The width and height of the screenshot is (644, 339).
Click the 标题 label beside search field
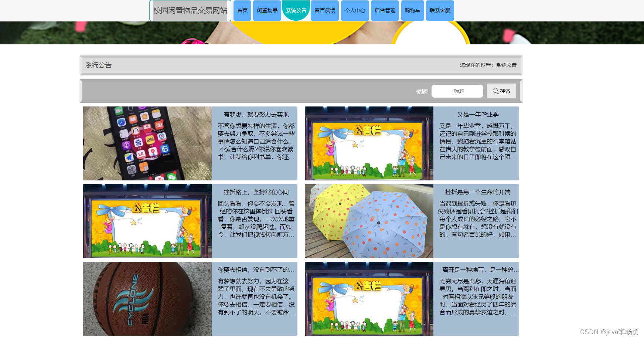pyautogui.click(x=422, y=91)
